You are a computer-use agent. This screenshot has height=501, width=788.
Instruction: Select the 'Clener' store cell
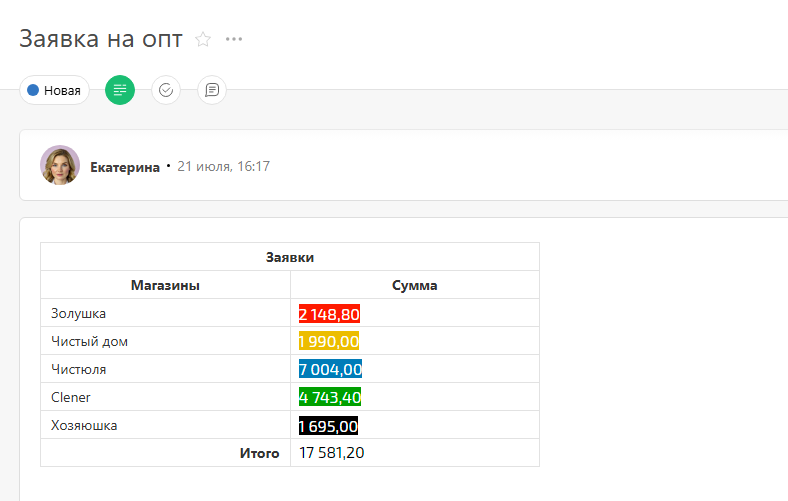coord(165,397)
